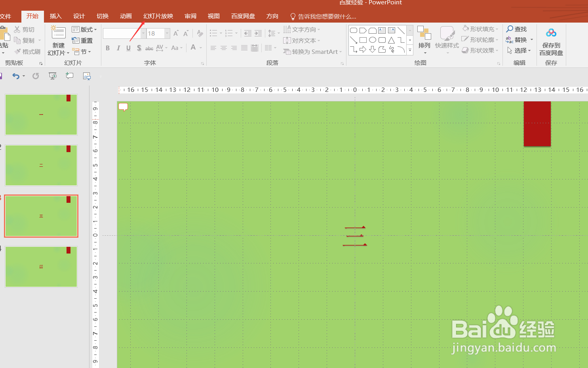Screen dimensions: 588x368
Task: Open the Select (选择) dropdown
Action: 519,50
